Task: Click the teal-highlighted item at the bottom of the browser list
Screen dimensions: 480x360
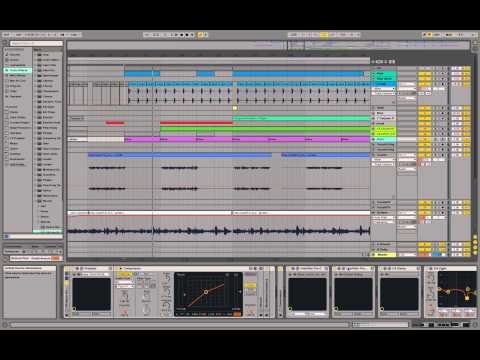Action: (48, 230)
